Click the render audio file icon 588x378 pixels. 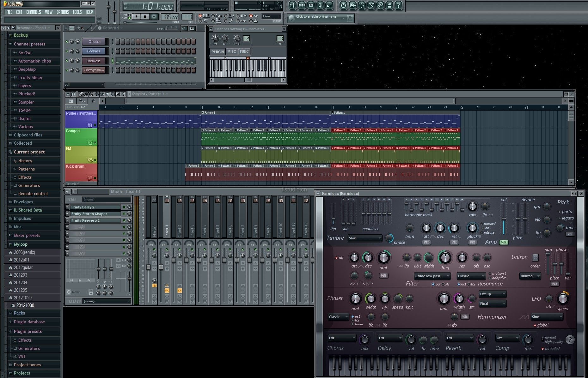click(x=362, y=5)
